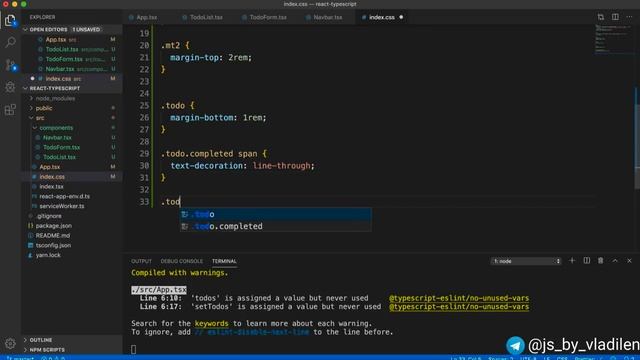Open App.tsx in the src folder
This screenshot has height=360, width=640.
pos(71,167)
